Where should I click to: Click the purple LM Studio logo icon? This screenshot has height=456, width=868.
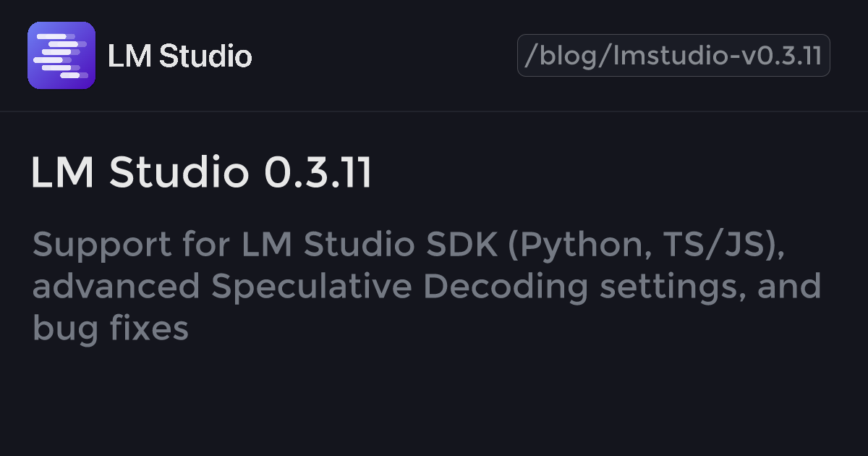(x=61, y=56)
